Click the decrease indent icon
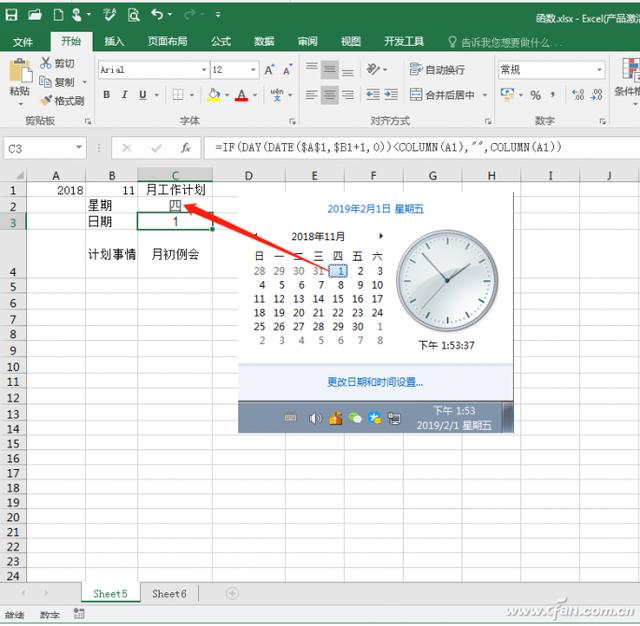This screenshot has width=640, height=626. tap(373, 95)
